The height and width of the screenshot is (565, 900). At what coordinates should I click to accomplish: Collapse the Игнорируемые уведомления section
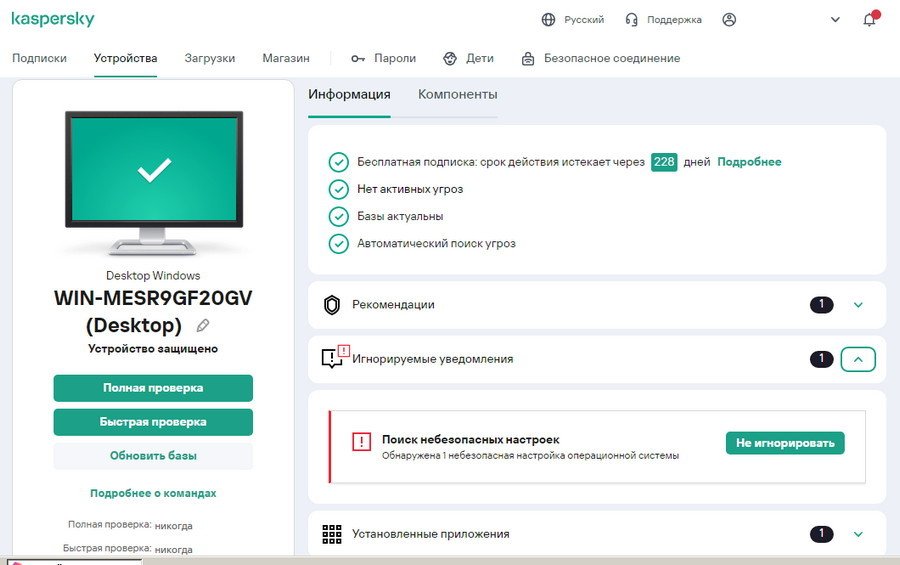pos(858,359)
